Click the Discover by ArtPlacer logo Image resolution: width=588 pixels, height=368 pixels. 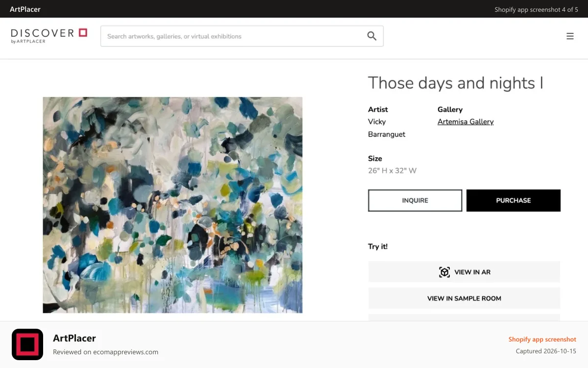[49, 36]
